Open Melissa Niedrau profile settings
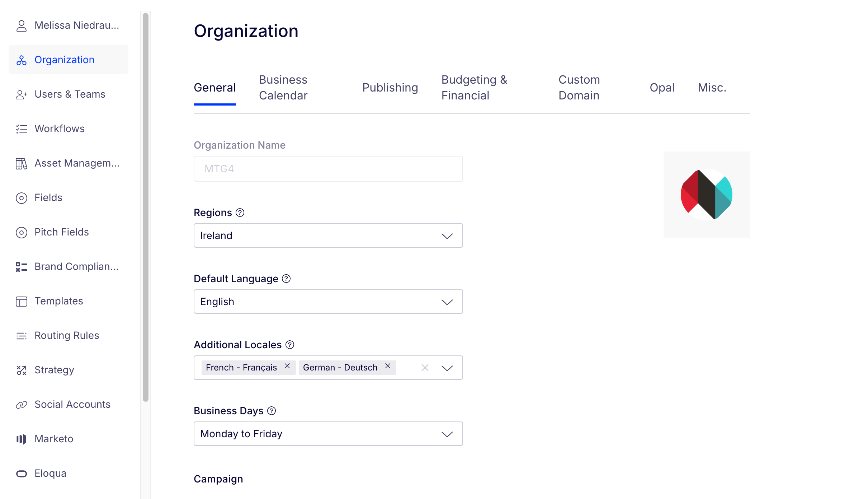 (x=69, y=25)
